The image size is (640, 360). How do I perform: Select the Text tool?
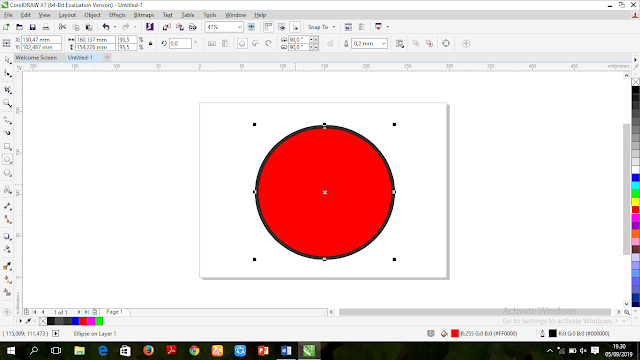click(7, 189)
